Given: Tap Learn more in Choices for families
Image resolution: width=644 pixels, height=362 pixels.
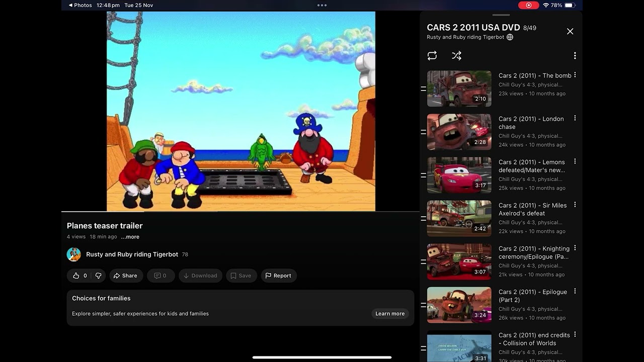Looking at the screenshot, I should [x=390, y=313].
